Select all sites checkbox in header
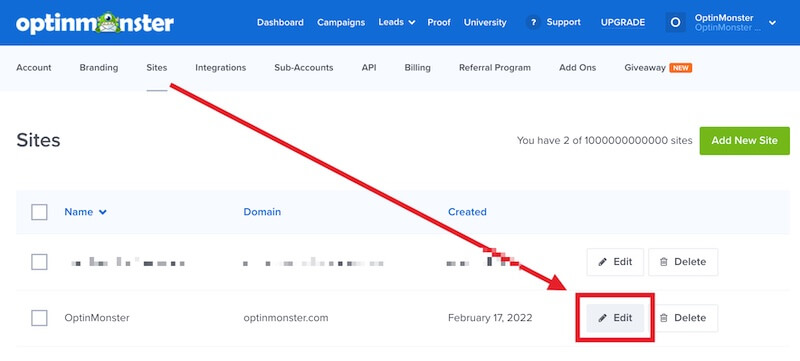This screenshot has height=361, width=800. (x=39, y=212)
